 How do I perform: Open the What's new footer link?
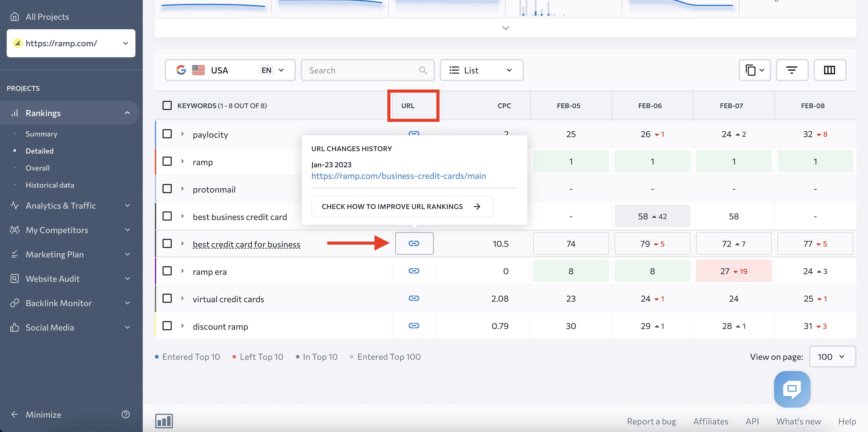click(x=798, y=421)
